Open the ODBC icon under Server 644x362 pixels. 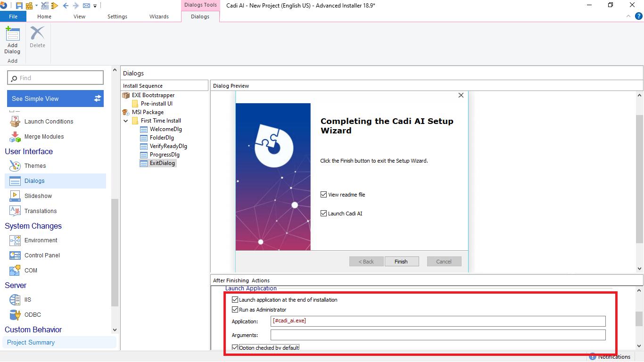click(15, 315)
